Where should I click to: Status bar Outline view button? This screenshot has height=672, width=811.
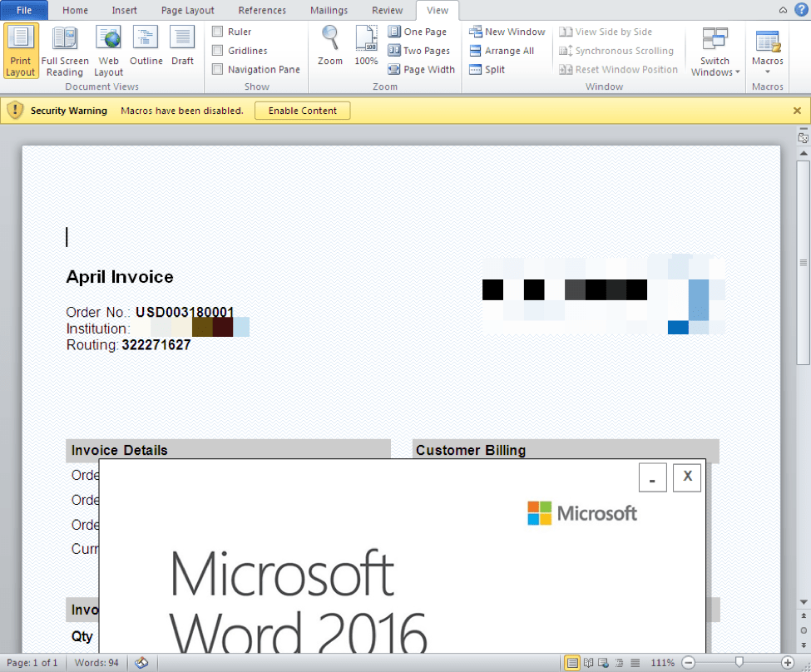[x=619, y=663]
